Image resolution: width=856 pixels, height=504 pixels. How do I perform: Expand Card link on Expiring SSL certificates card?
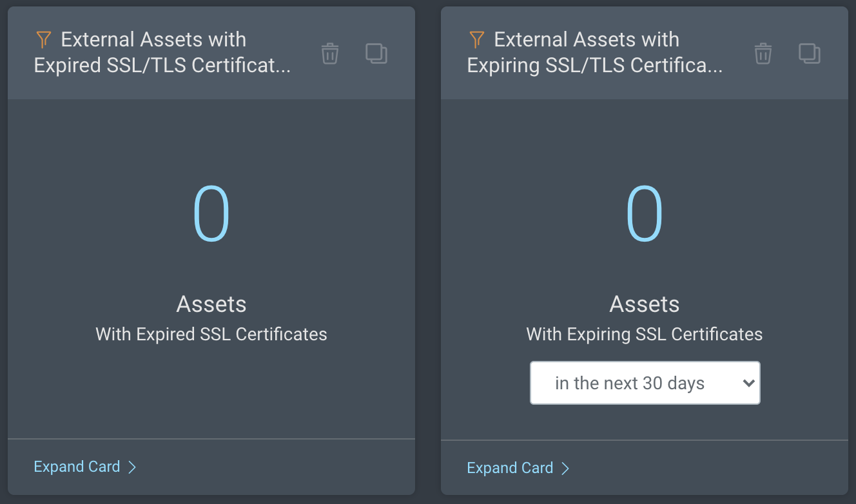(511, 468)
